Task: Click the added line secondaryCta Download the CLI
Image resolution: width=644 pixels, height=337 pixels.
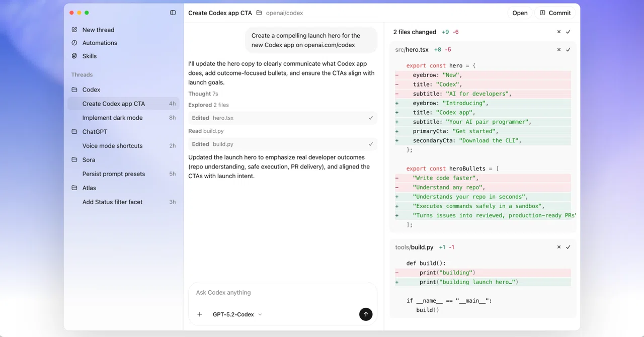Action: coord(483,140)
